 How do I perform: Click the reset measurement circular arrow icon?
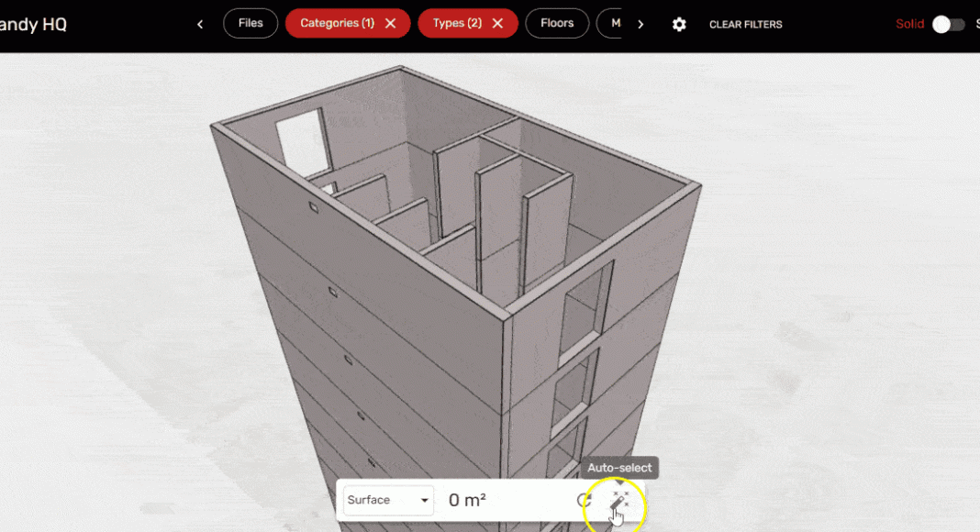click(x=584, y=501)
